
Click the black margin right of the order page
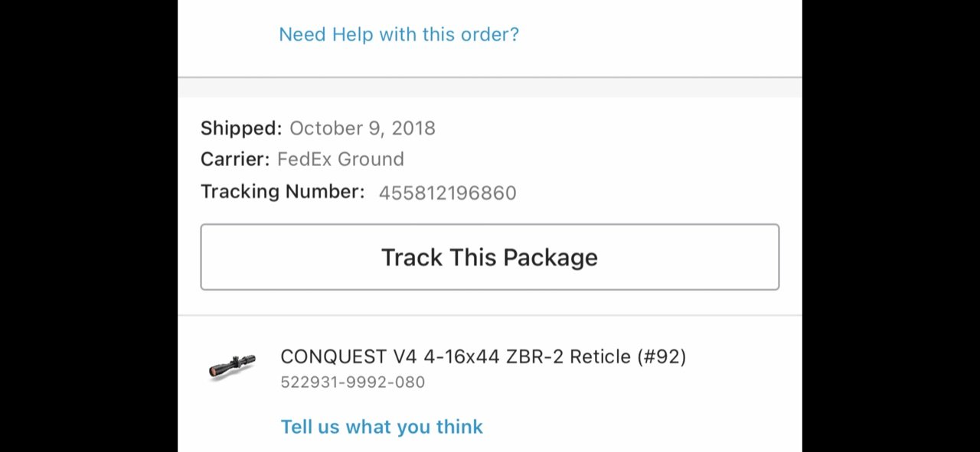891,226
